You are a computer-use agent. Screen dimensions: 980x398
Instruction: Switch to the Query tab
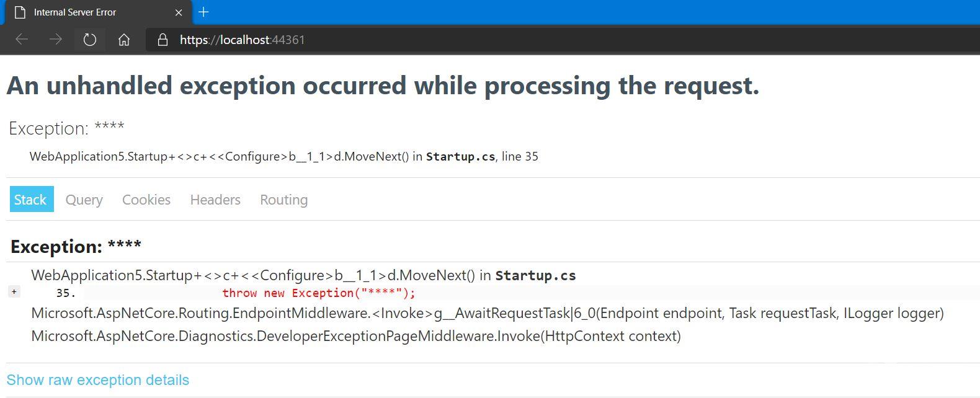[x=84, y=200]
